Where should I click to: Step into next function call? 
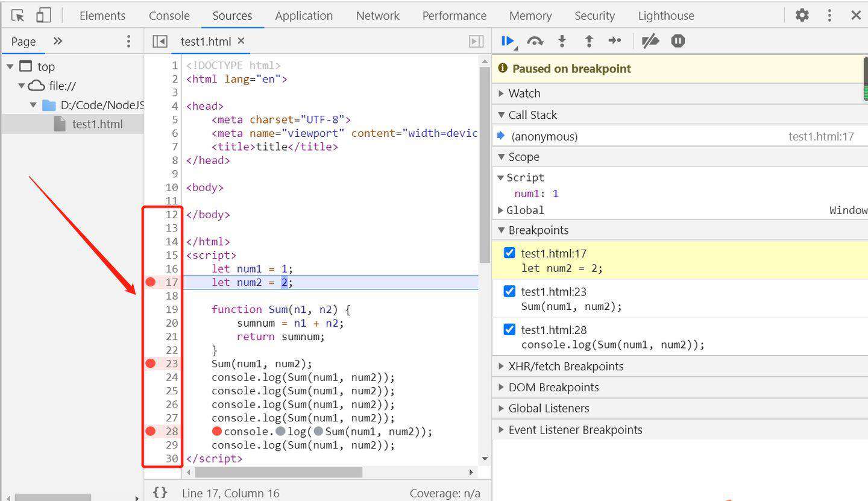[562, 41]
